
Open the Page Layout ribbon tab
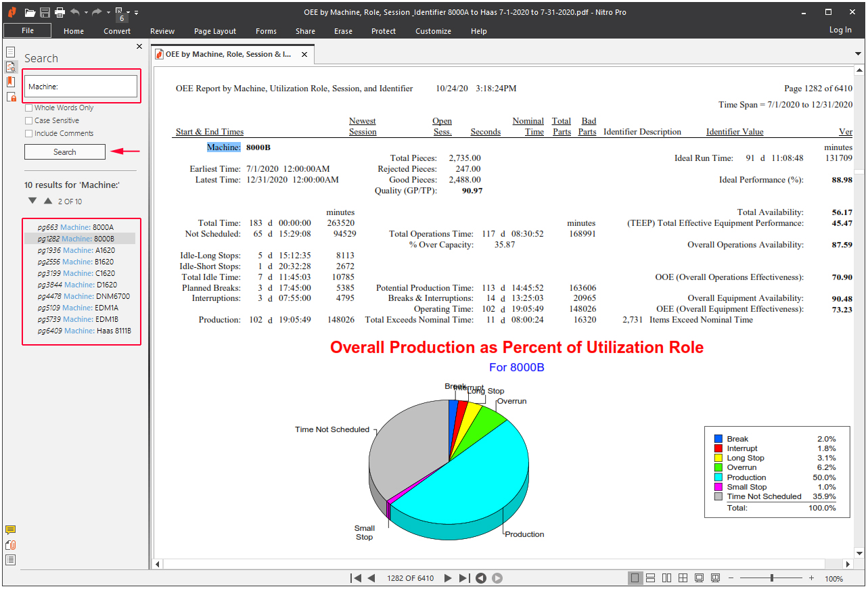tap(215, 31)
